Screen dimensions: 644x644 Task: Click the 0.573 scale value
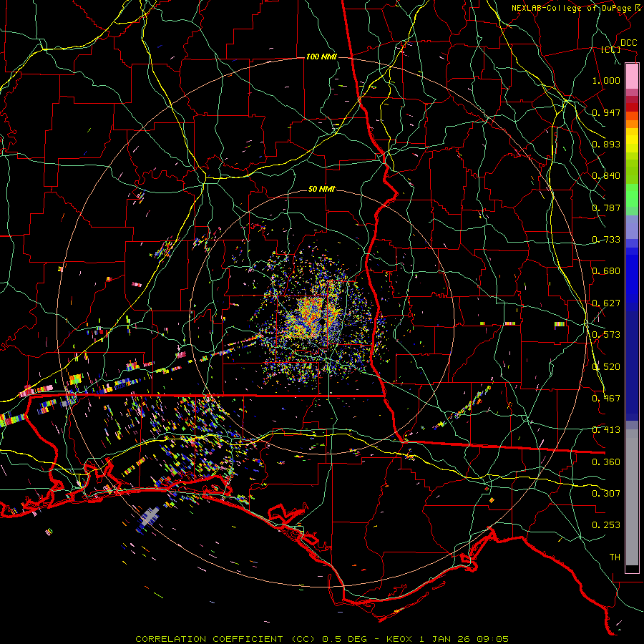tap(606, 335)
